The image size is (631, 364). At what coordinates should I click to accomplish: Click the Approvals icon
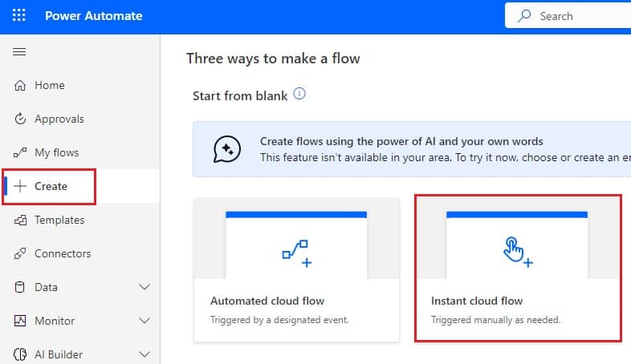(20, 119)
